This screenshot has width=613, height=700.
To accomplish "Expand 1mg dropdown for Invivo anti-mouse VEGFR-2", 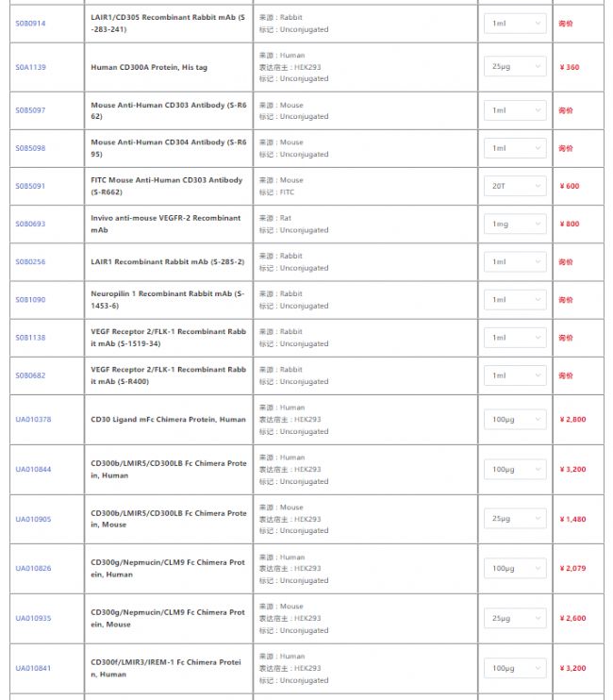I will pos(514,224).
